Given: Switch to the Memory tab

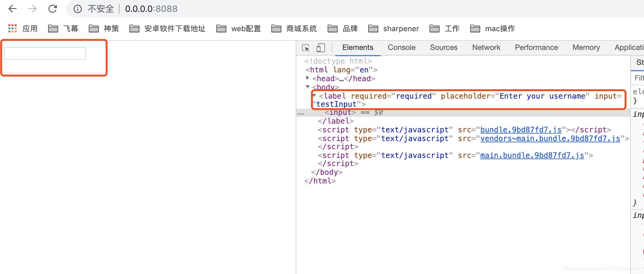Looking at the screenshot, I should 586,47.
